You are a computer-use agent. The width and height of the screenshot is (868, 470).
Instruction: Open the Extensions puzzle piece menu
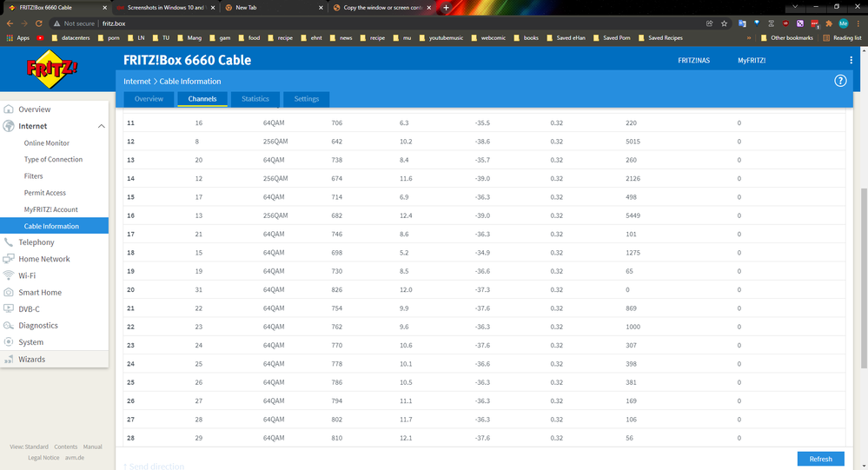pos(829,23)
